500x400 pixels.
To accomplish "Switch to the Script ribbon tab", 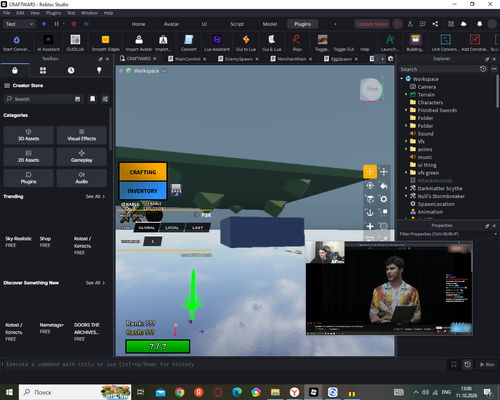I will click(x=237, y=24).
